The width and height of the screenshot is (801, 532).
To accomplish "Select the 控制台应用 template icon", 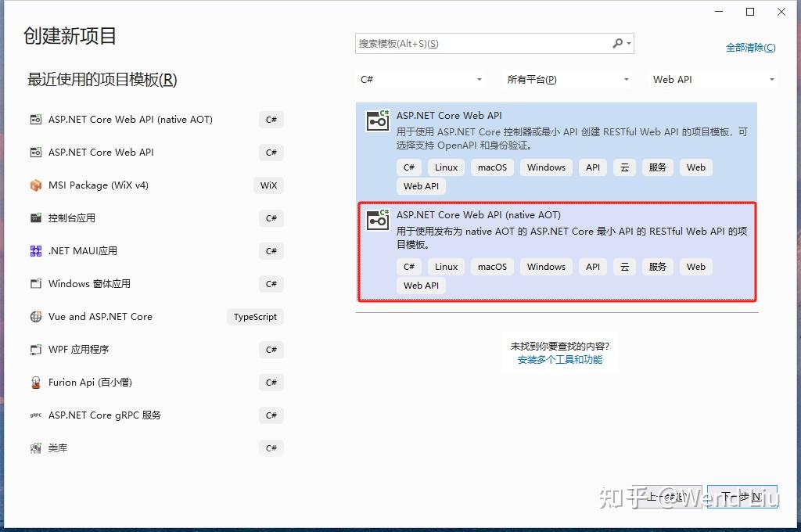I will pos(35,218).
